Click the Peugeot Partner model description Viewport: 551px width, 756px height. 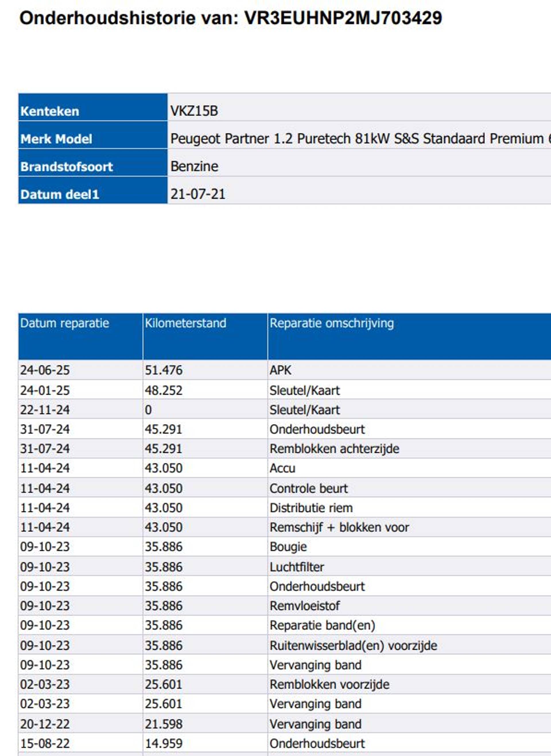(x=357, y=139)
